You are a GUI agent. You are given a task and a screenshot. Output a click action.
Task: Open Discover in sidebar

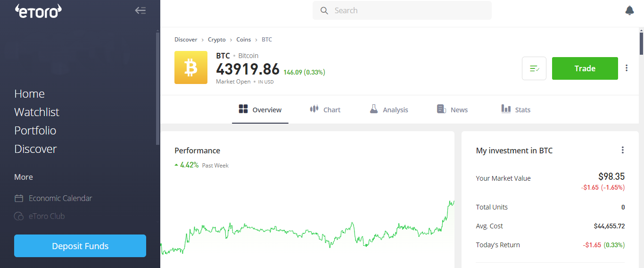coord(35,149)
